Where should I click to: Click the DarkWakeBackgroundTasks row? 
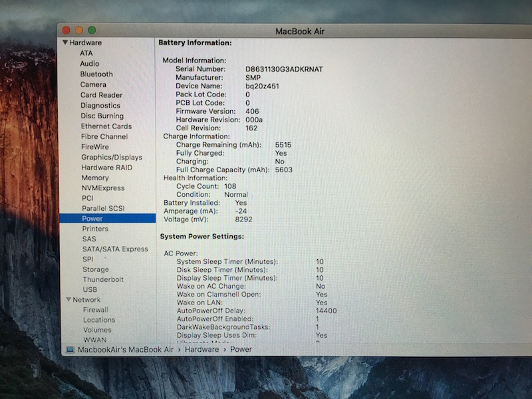point(248,327)
